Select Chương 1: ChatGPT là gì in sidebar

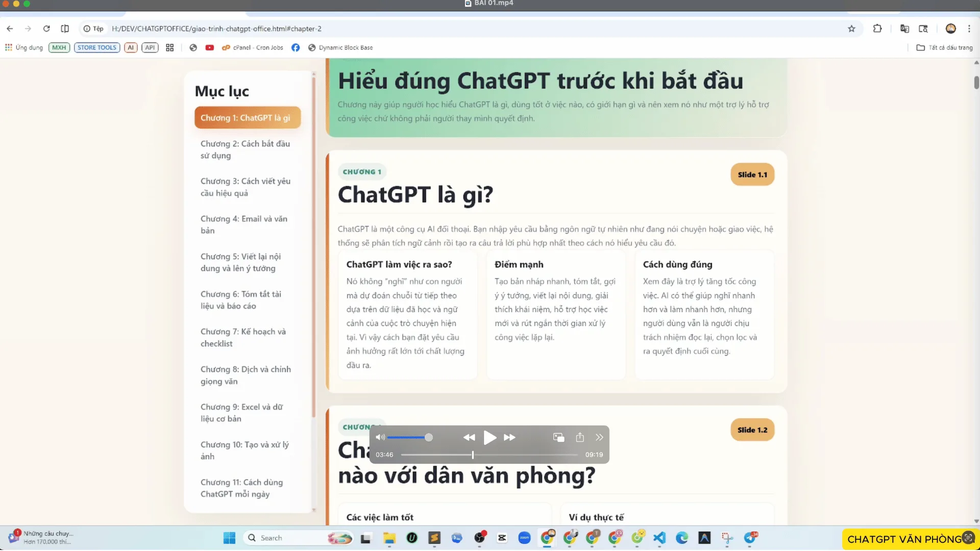pos(248,118)
